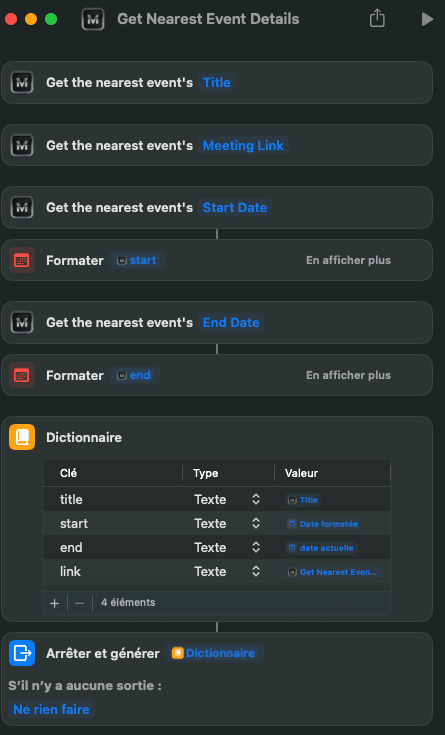Click the yellow minimize window button

pos(31,19)
